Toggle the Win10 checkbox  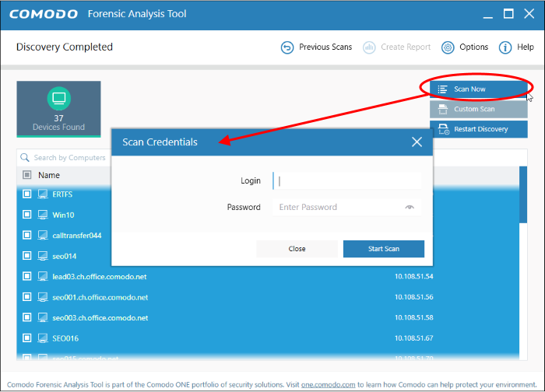(26, 215)
